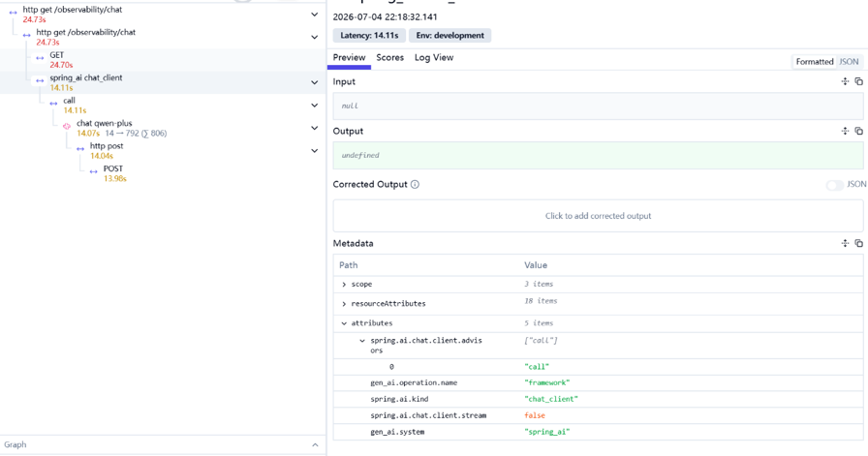
Task: Click the span icon beside spring_ai chat_client
Action: pos(40,80)
